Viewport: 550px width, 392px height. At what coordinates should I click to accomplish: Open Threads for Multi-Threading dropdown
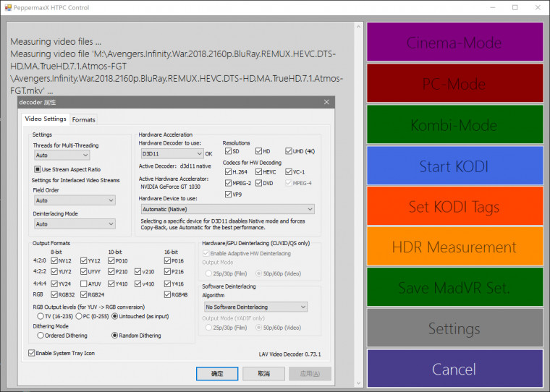click(61, 155)
